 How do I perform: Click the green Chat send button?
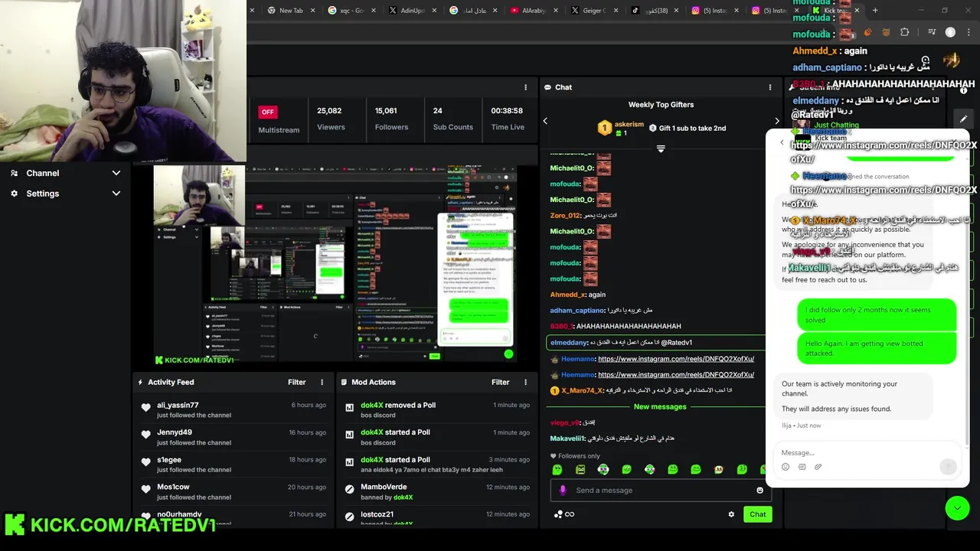pyautogui.click(x=757, y=514)
